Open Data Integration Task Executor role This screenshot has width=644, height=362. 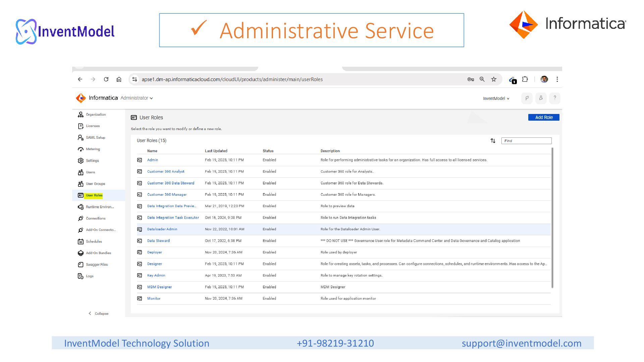coord(173,218)
